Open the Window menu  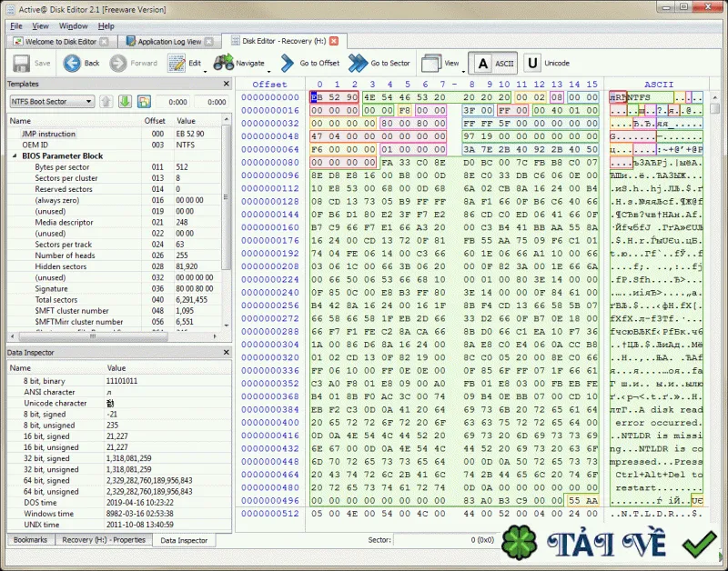[73, 26]
